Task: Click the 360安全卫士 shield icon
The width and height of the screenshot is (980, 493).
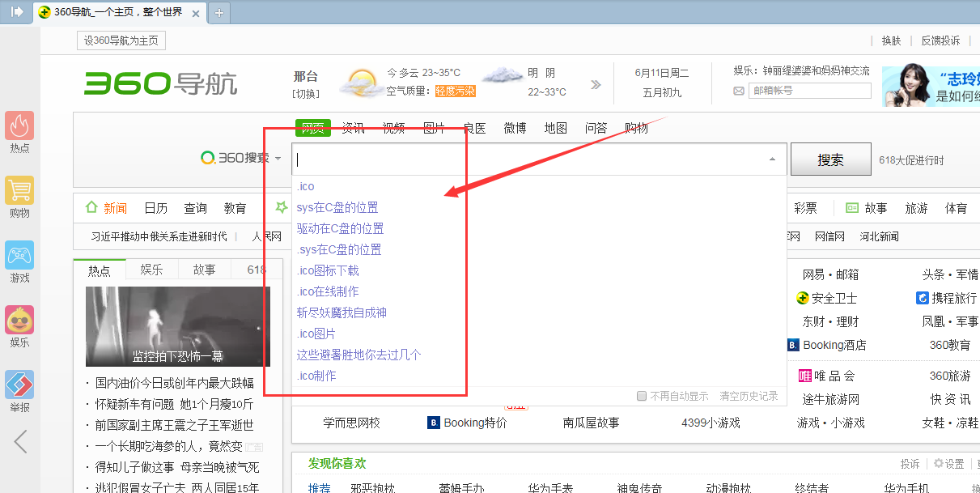Action: [x=802, y=298]
